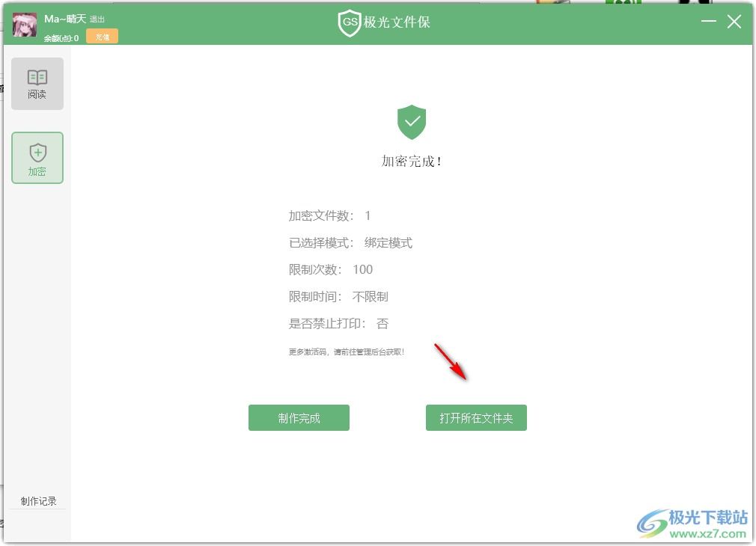Select the 阅读 reading mode icon in sidebar
The width and height of the screenshot is (756, 546).
tap(37, 82)
